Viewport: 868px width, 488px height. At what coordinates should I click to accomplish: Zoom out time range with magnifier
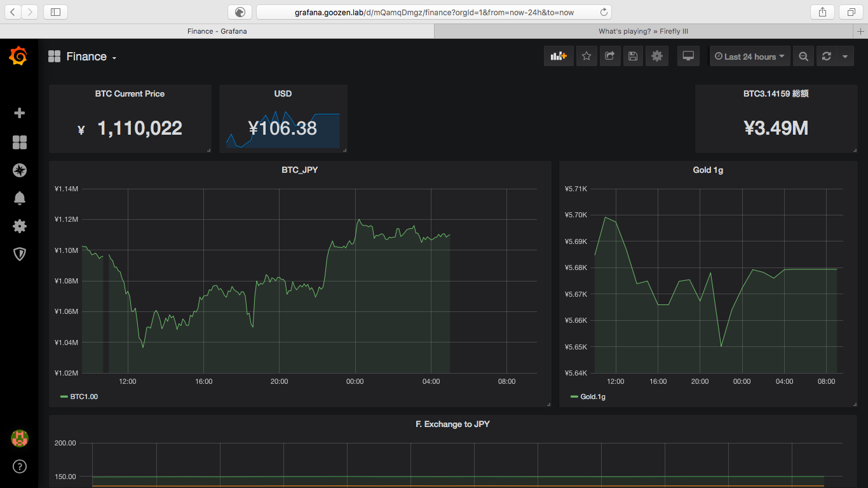[x=804, y=56]
